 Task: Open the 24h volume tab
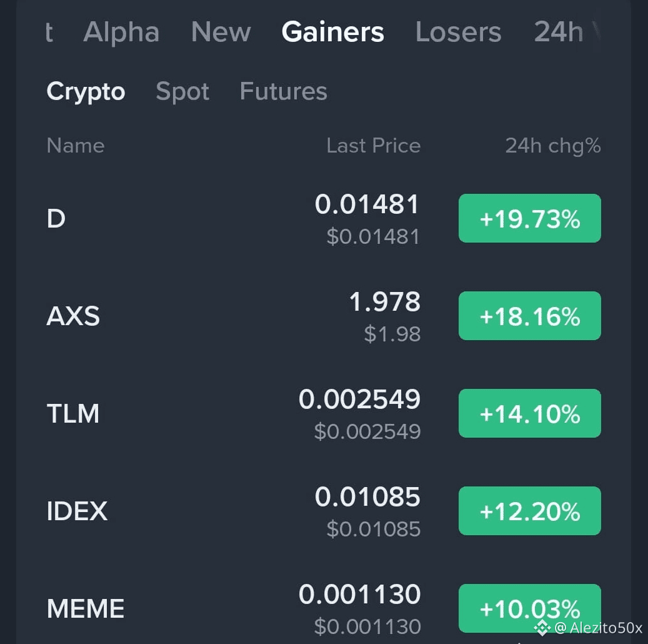coord(566,32)
